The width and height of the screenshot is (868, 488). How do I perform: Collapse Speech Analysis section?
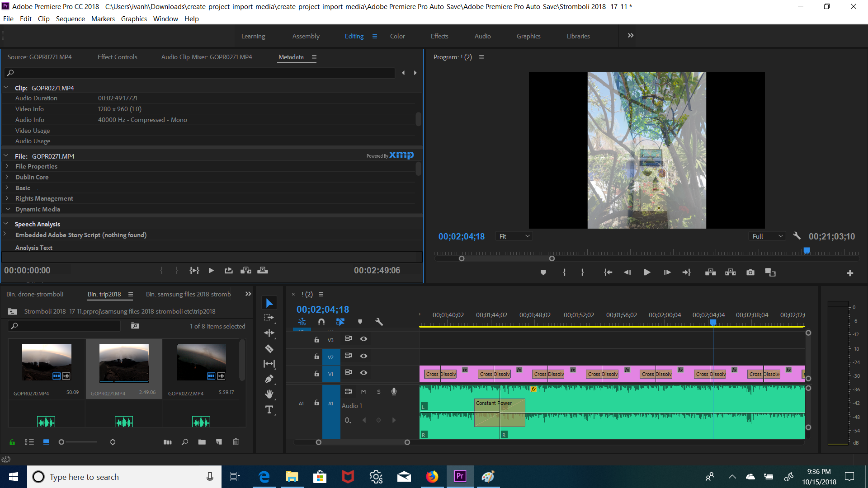click(x=6, y=224)
